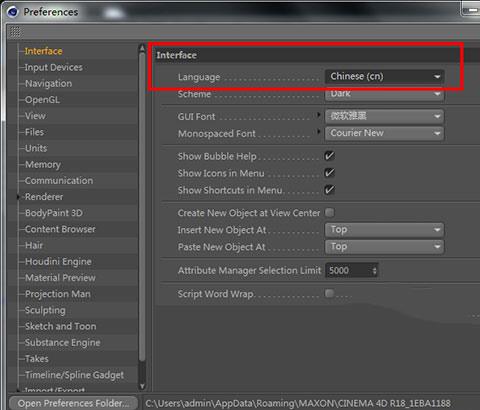Screen dimensions: 480x410
Task: Select Sketch and Toon category
Action: point(61,326)
